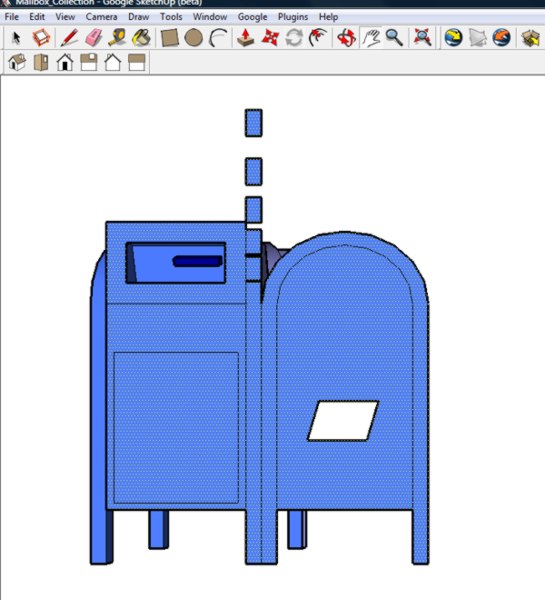This screenshot has width=545, height=600.
Task: Click the Zoom Extents tool
Action: pyautogui.click(x=423, y=38)
